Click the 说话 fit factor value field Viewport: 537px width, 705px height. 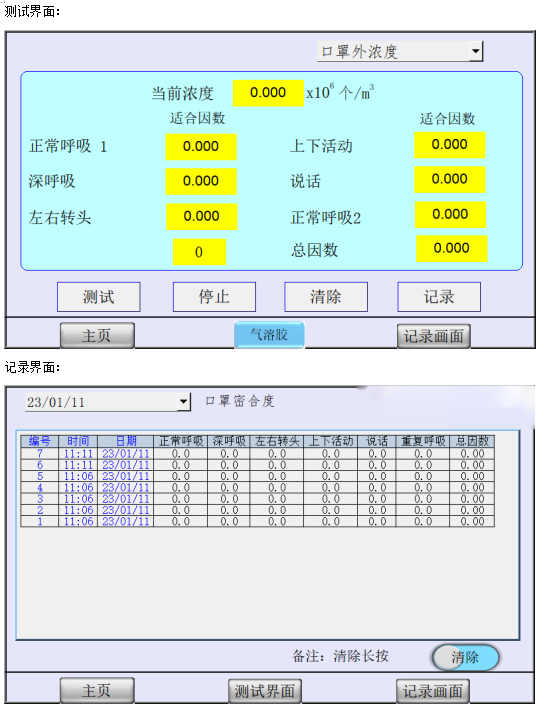[x=450, y=179]
